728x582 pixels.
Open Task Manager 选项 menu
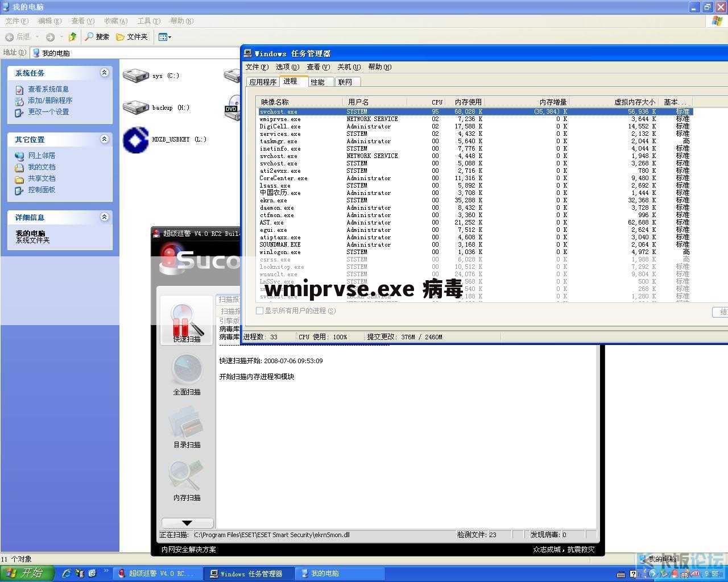(287, 67)
